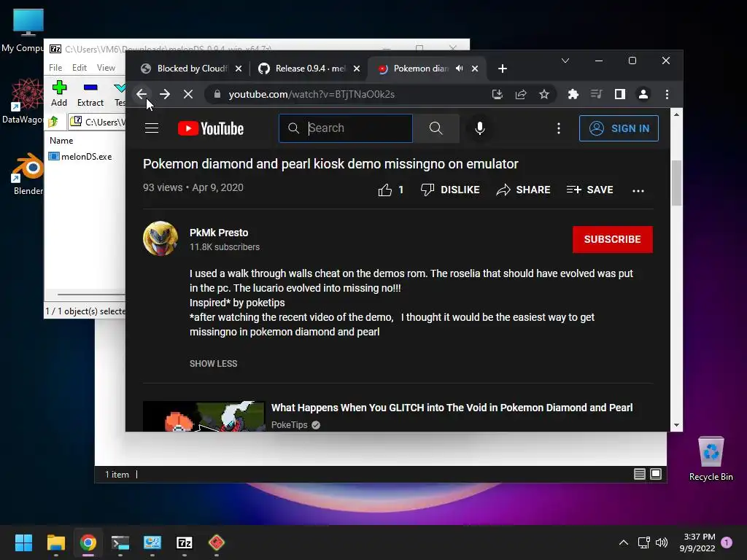This screenshot has height=560, width=747.
Task: Open Chrome extensions puzzle icon
Action: coord(573,94)
